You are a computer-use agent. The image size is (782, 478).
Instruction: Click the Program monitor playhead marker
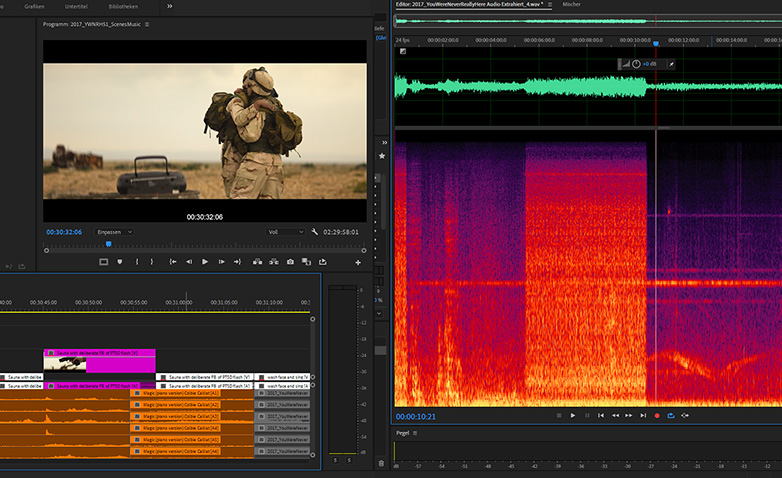[x=108, y=244]
